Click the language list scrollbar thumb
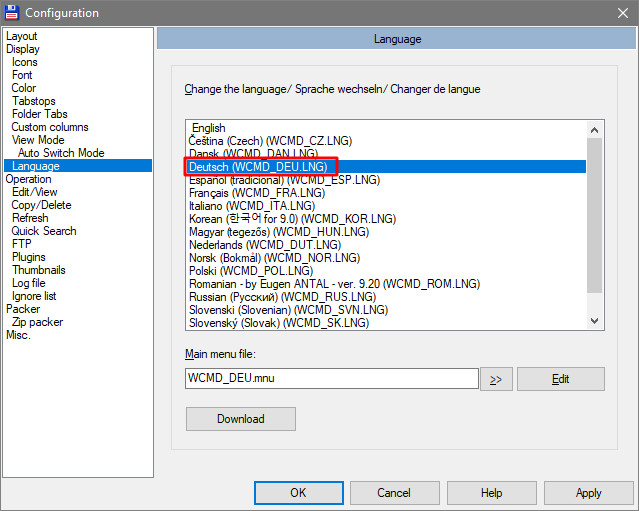Viewport: 639px width, 511px height. click(595, 216)
